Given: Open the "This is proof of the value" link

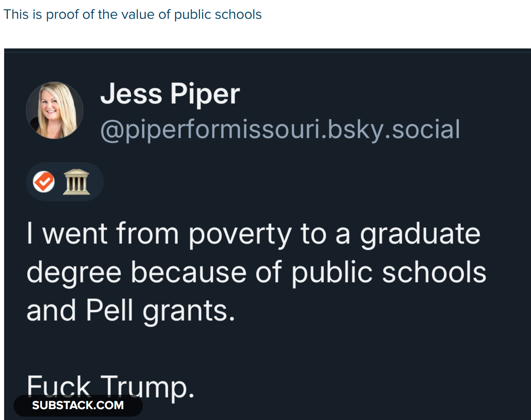Looking at the screenshot, I should pos(132,15).
